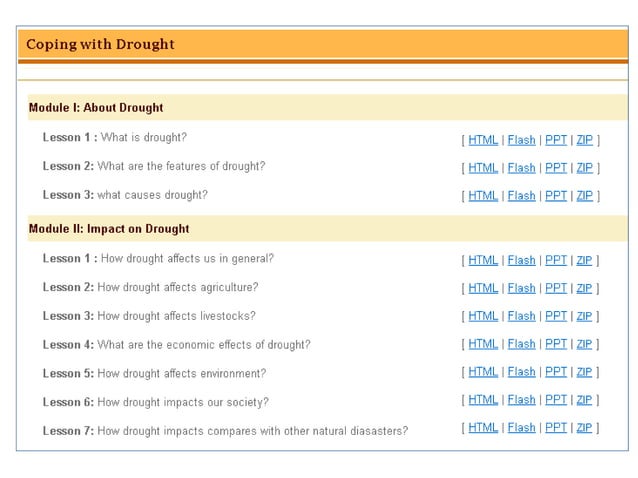This screenshot has height=478, width=638.
Task: Download PPT for 'How drought impacts our society?'
Action: (x=556, y=399)
